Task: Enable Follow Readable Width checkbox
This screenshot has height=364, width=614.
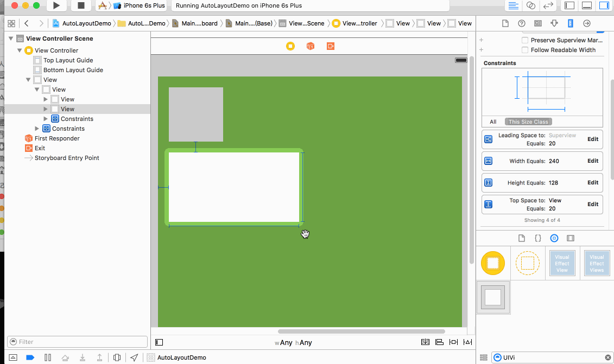Action: [525, 50]
